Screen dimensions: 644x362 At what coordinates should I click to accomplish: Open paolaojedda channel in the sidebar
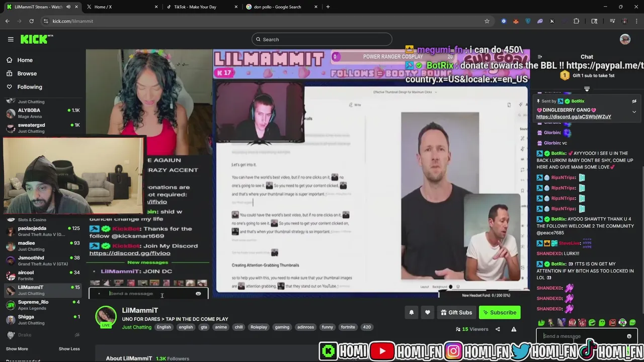(x=43, y=231)
